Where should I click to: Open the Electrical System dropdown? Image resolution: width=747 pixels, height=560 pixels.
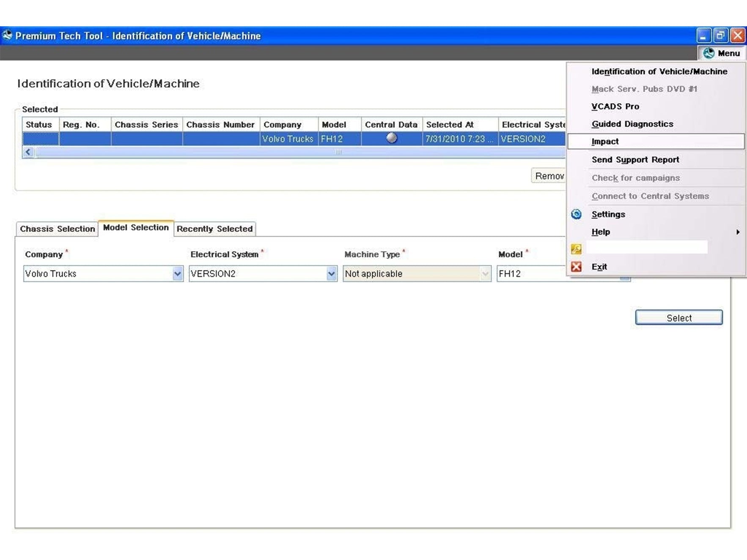(331, 274)
